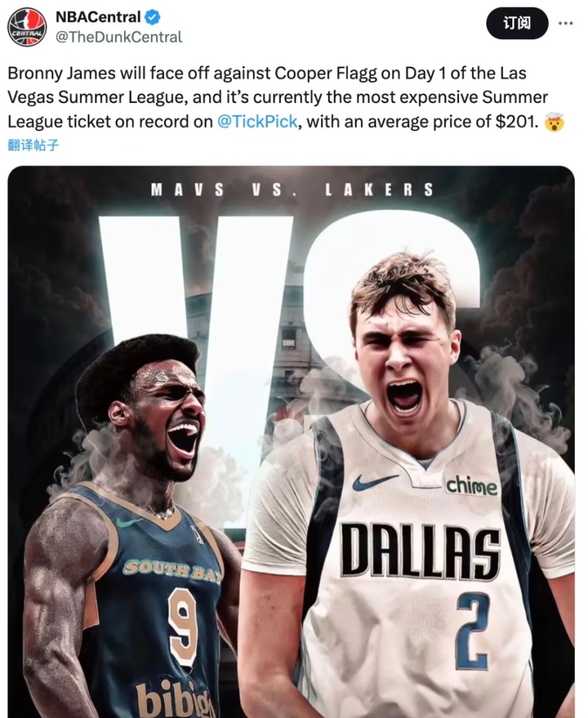Open the NBACentral profile avatar
This screenshot has height=718, width=588.
pyautogui.click(x=27, y=27)
